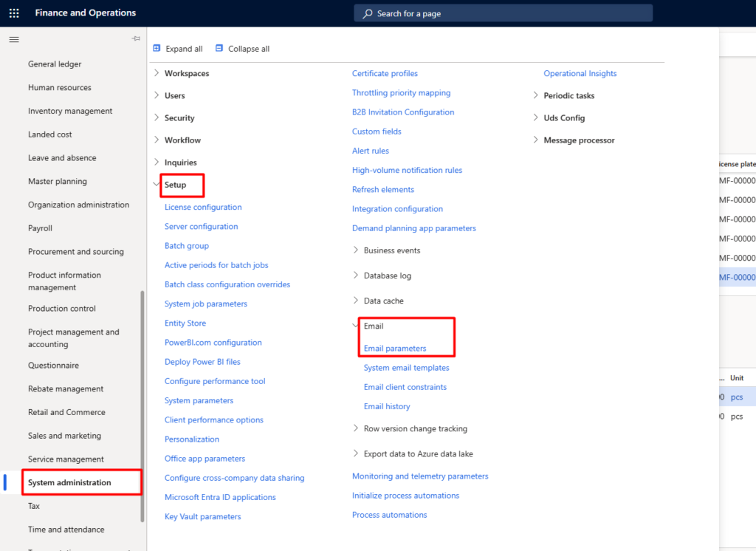Open the app launcher waffle icon
756x551 pixels.
tap(14, 13)
